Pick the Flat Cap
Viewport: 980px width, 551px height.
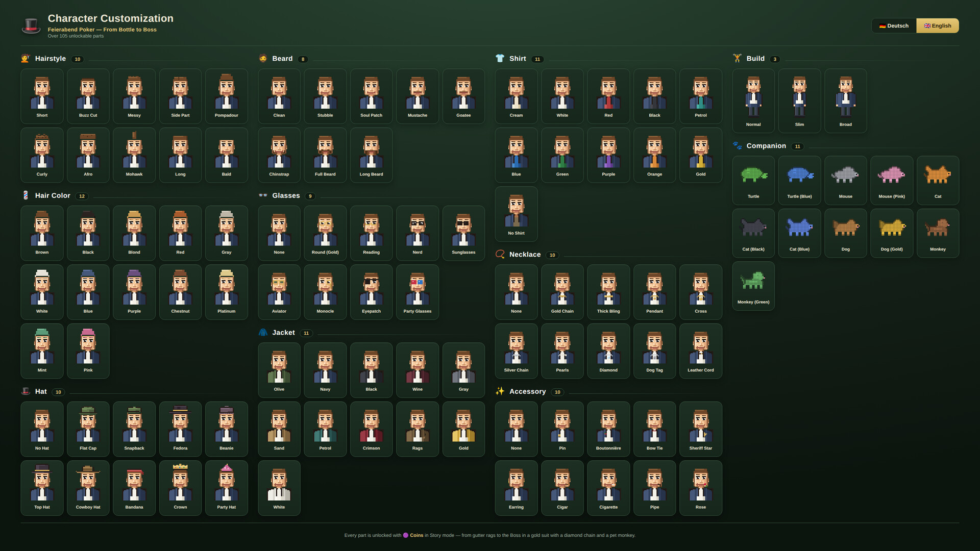tap(88, 429)
